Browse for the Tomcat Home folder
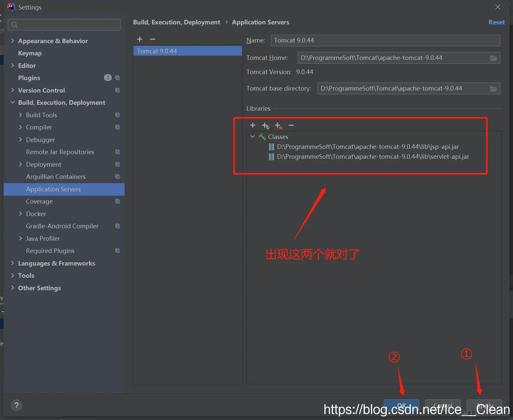513x420 pixels. pos(493,58)
